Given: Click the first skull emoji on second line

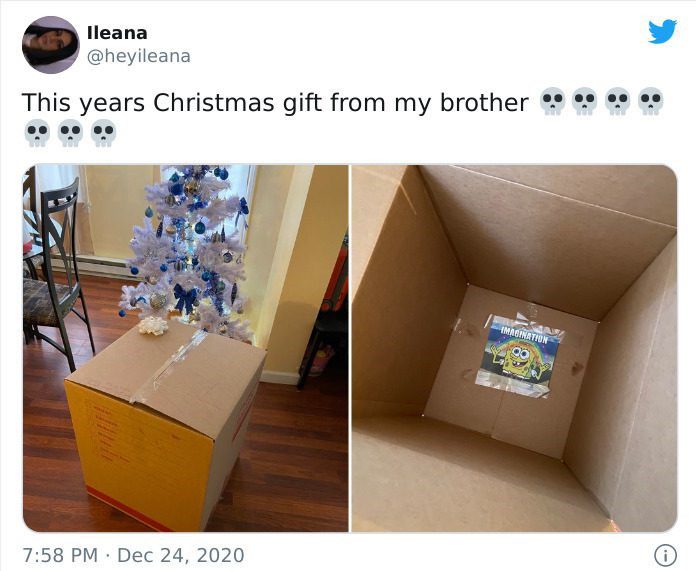Looking at the screenshot, I should (37, 133).
